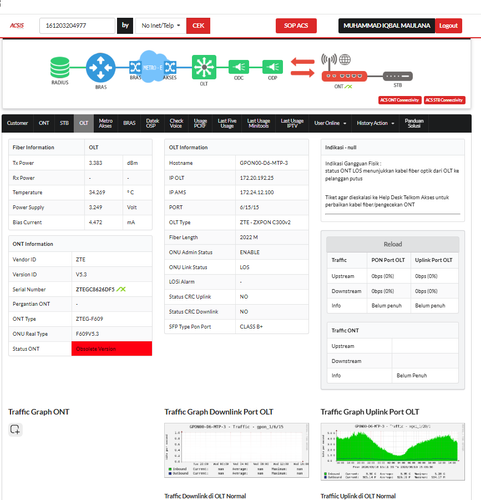Viewport: 481px width, 500px height.
Task: Click the Logout button
Action: [448, 26]
